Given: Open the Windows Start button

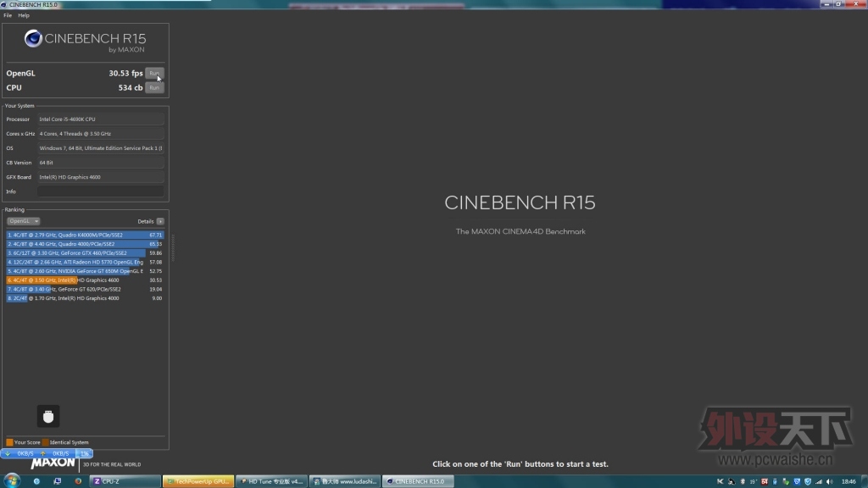Looking at the screenshot, I should [12, 480].
